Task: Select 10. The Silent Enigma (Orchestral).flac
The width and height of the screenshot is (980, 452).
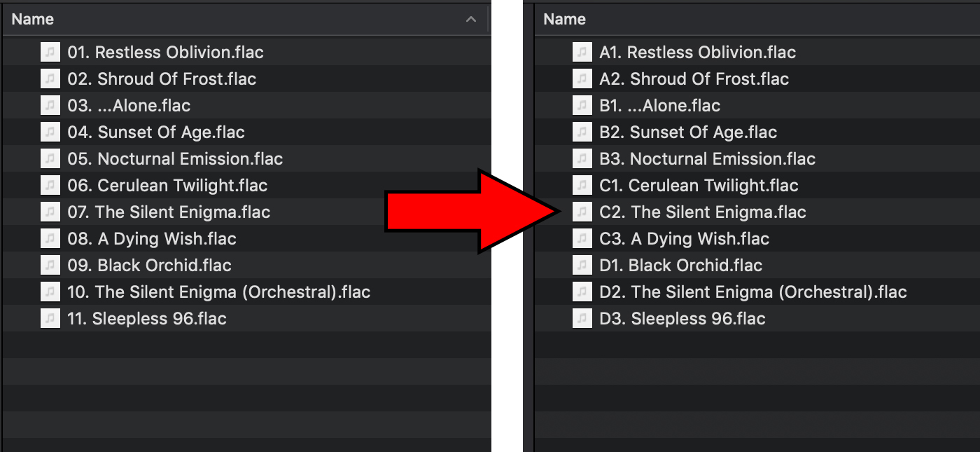Action: pos(218,292)
